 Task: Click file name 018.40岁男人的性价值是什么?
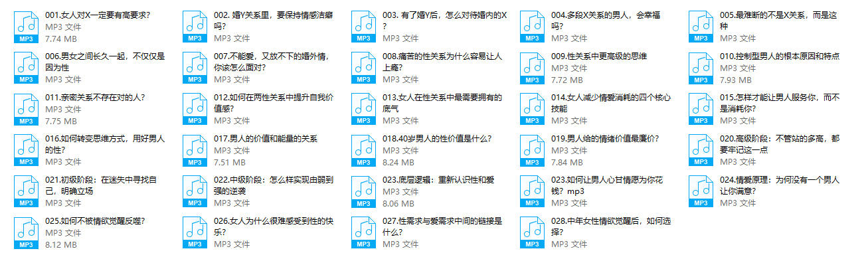[437, 139]
